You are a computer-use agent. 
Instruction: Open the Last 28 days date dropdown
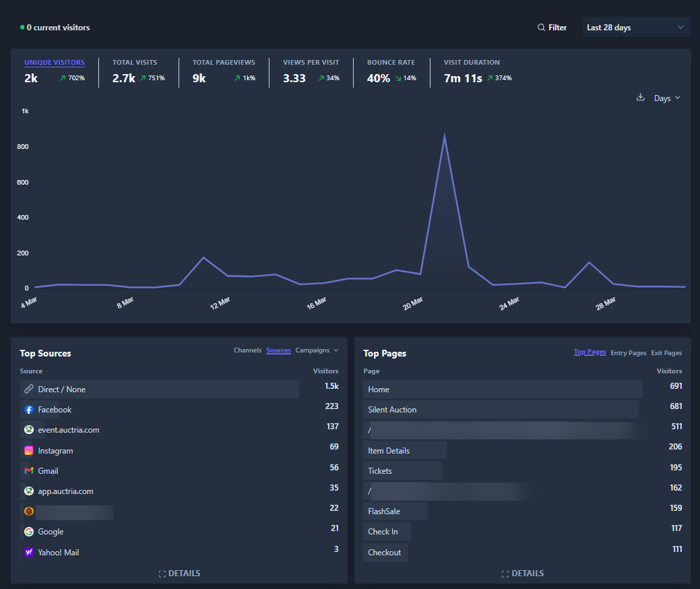click(635, 28)
